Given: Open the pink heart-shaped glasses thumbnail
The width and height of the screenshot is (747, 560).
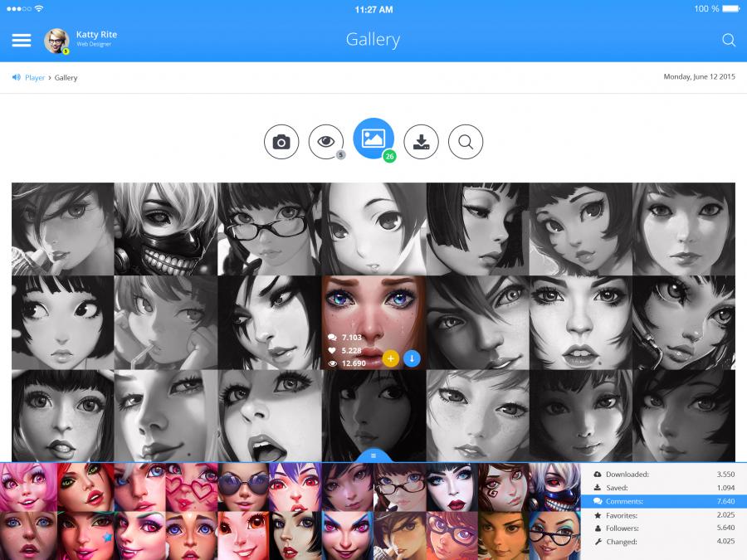Looking at the screenshot, I should 192,488.
